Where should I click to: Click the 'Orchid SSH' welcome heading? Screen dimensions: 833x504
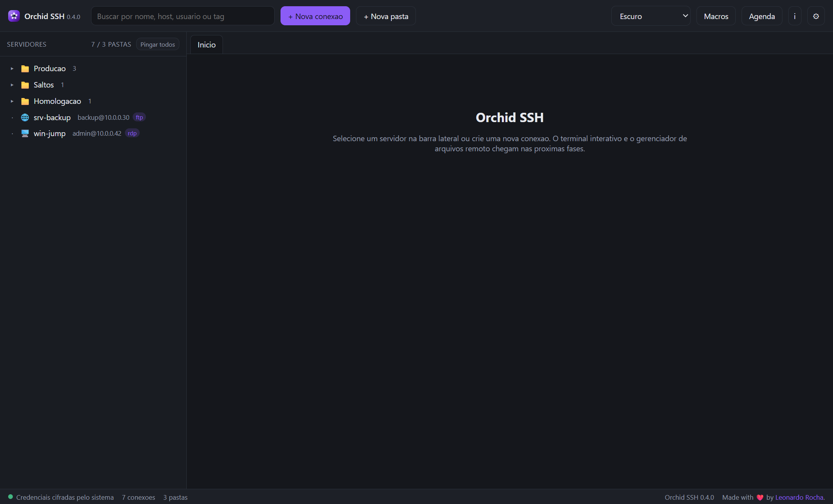510,117
